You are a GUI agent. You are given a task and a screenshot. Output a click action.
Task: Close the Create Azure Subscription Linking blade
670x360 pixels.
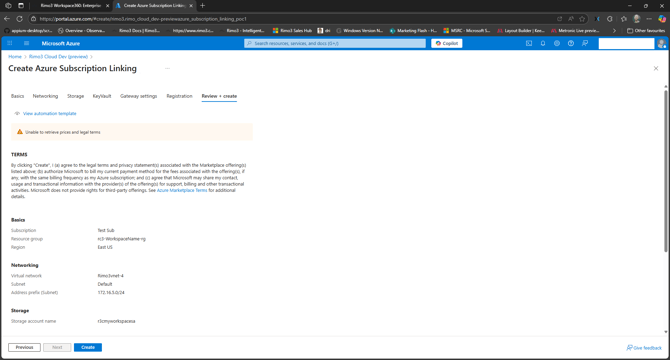coord(656,68)
